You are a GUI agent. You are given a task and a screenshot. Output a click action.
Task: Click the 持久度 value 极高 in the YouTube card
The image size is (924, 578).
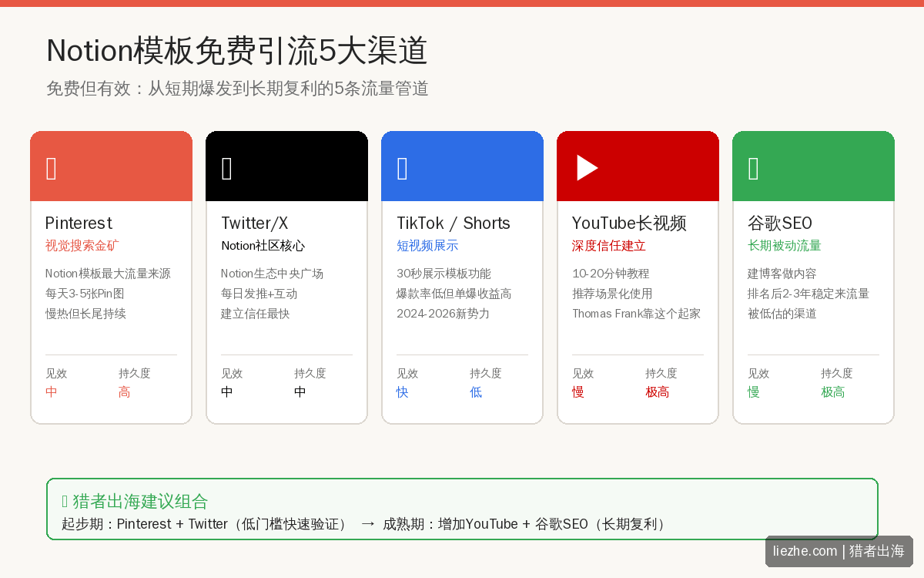(658, 392)
